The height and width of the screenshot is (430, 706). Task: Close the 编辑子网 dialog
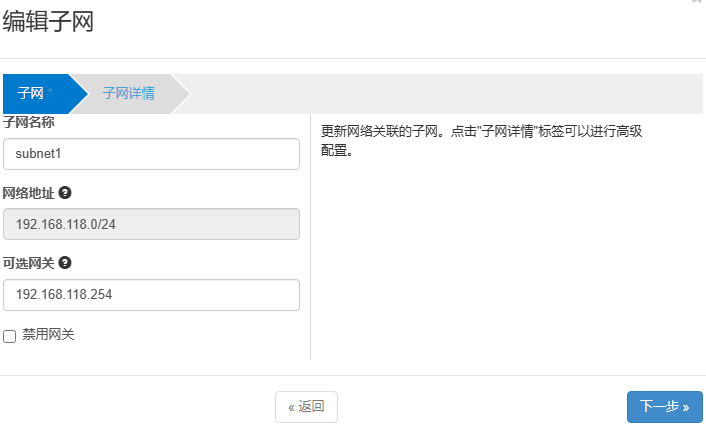pos(696,3)
